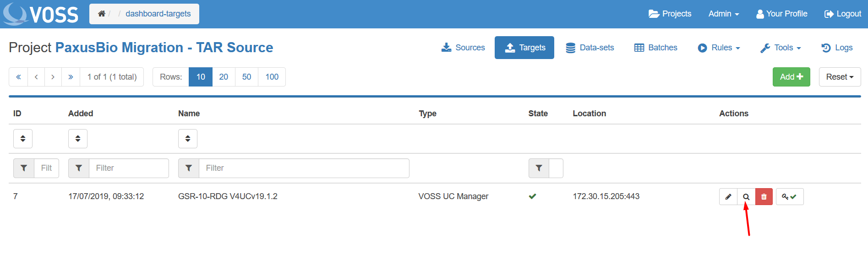Switch to the Sources tab
This screenshot has height=260, width=868.
tap(463, 48)
